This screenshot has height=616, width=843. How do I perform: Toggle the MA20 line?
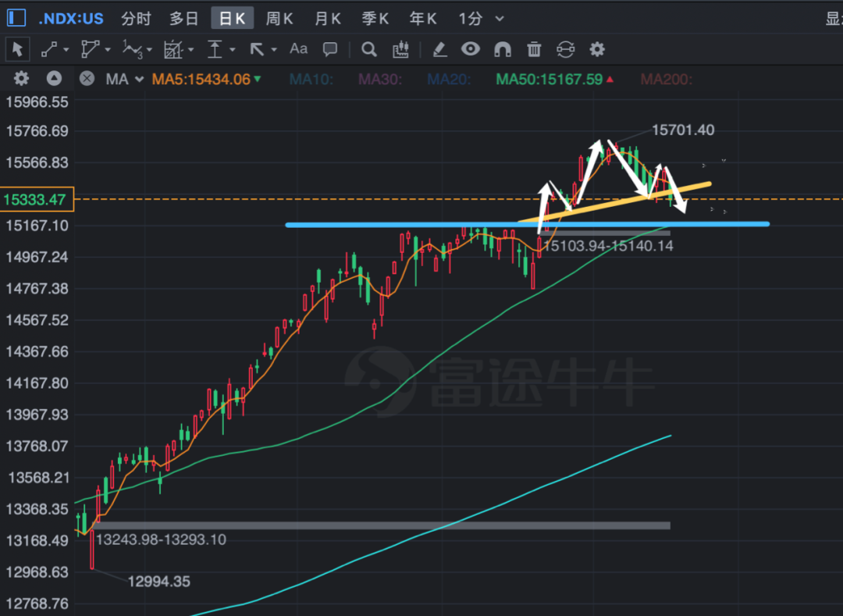click(x=449, y=80)
